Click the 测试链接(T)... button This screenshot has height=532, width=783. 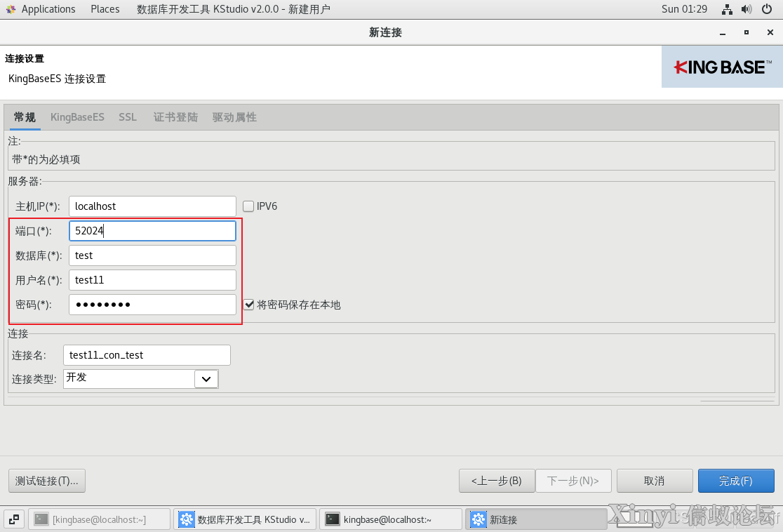(47, 481)
